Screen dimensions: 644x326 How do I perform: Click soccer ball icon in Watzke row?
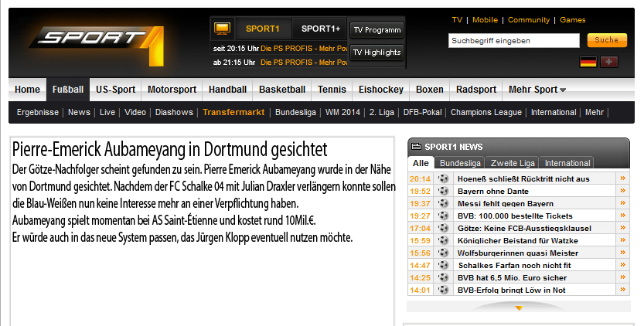(x=443, y=239)
